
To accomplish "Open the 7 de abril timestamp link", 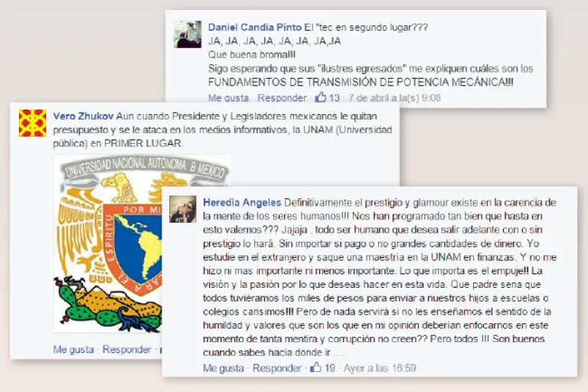I will pyautogui.click(x=394, y=98).
